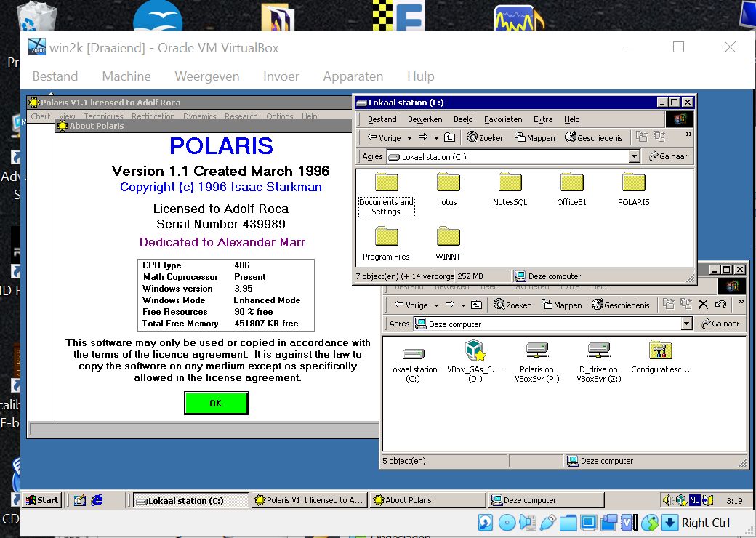Screen dimensions: 756x538
Task: Click the show desktop quick launch icon
Action: pyautogui.click(x=79, y=500)
